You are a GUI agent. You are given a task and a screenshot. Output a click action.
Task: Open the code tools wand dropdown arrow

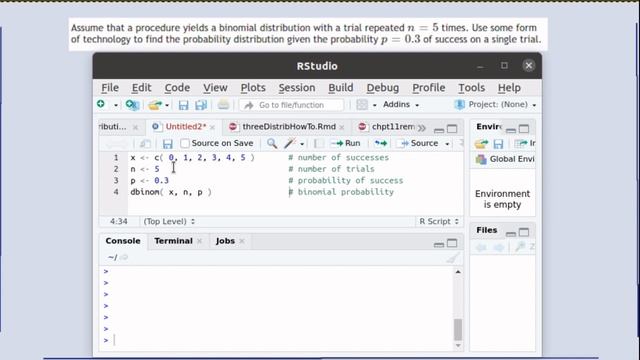click(302, 144)
